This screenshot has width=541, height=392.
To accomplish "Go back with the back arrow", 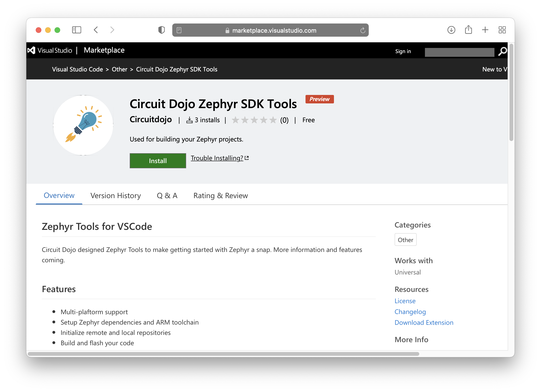I will tap(96, 30).
